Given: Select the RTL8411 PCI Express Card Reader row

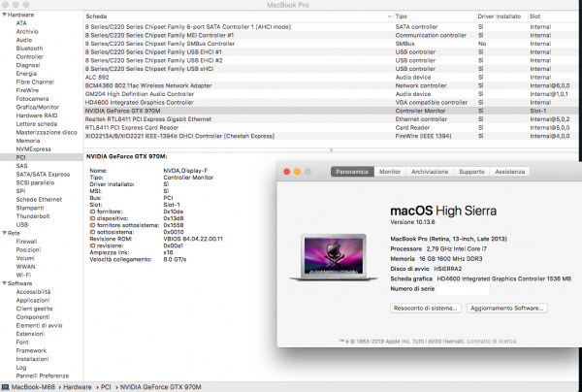Looking at the screenshot, I should (x=331, y=128).
